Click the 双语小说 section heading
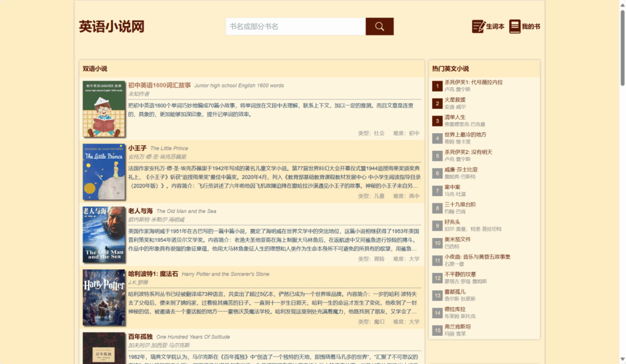 (x=95, y=68)
